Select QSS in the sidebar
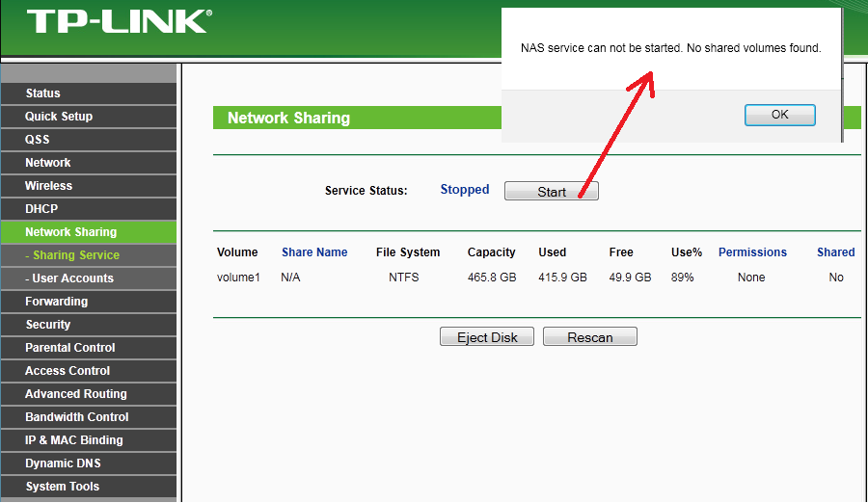The image size is (868, 503). [x=89, y=140]
